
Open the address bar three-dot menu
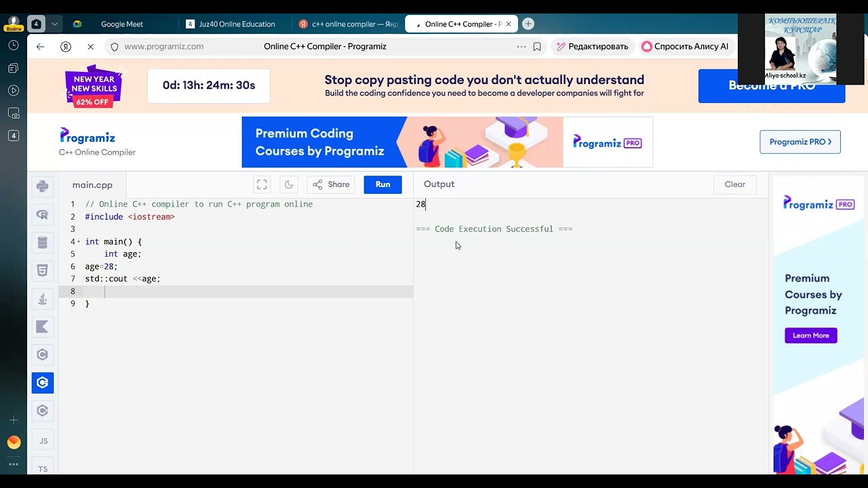tap(521, 47)
